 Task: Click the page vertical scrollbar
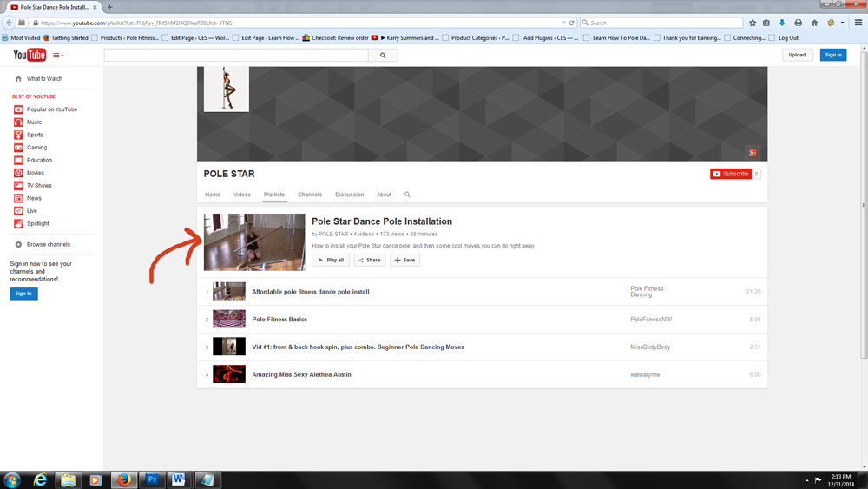(x=865, y=205)
